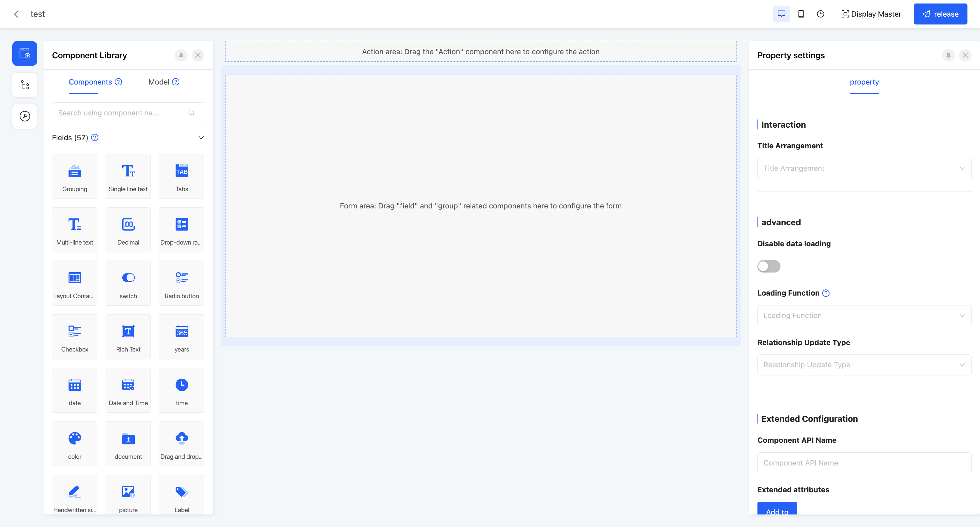
Task: Open the Loading Function dropdown
Action: (864, 316)
